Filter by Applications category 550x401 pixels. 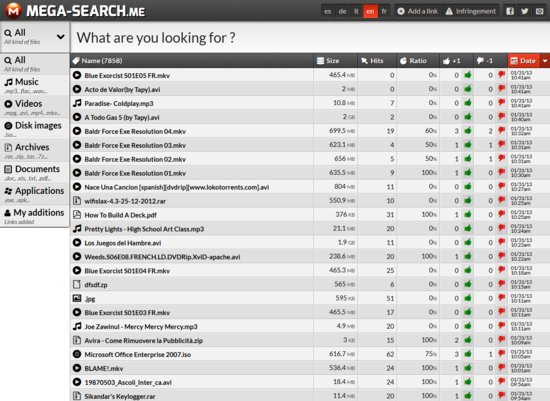34,194
